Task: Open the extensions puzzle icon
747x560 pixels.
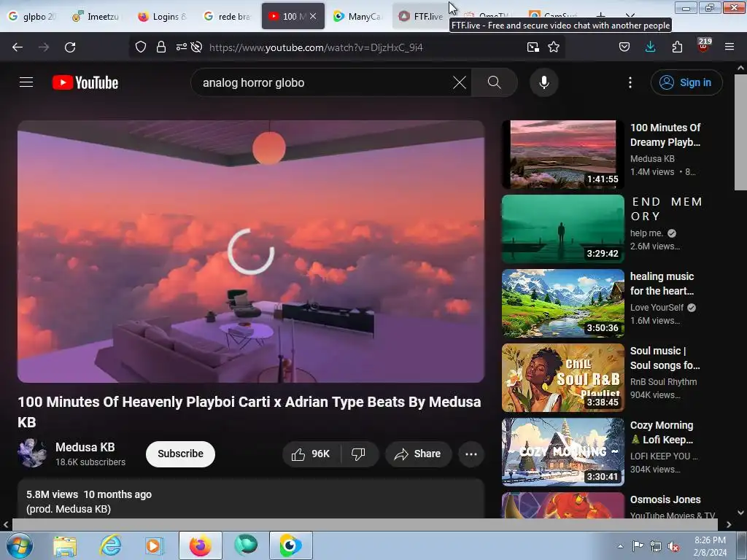Action: 677,47
